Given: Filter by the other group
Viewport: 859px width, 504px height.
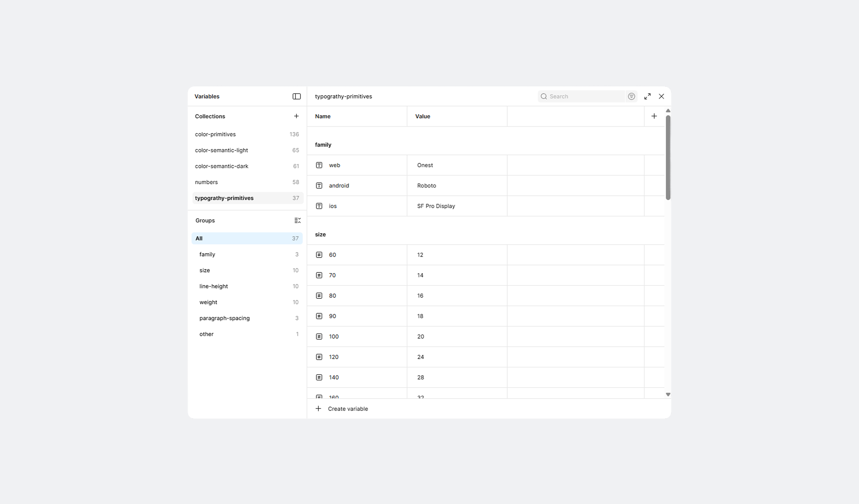Looking at the screenshot, I should pos(247,334).
